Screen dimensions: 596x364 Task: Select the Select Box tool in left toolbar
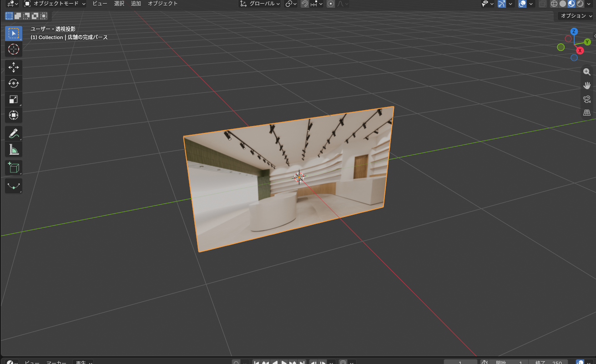coord(14,33)
